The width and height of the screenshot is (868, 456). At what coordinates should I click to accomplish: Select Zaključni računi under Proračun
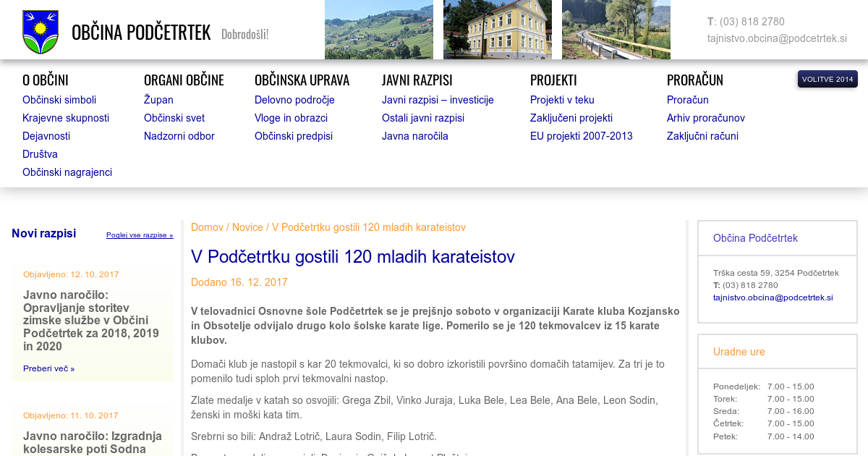pos(702,136)
